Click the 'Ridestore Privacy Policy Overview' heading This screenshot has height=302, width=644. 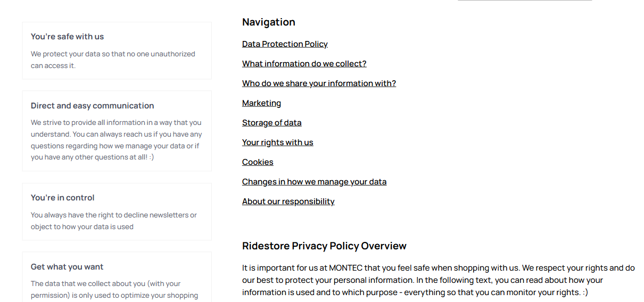coord(324,246)
